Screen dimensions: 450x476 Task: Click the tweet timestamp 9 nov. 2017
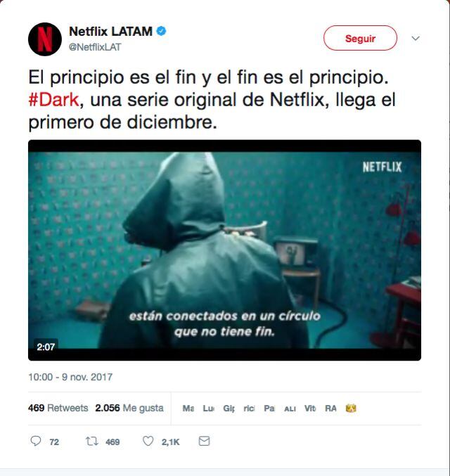(70, 377)
